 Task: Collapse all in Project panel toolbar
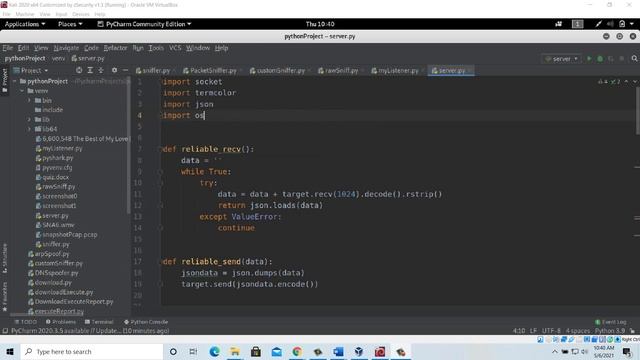101,70
